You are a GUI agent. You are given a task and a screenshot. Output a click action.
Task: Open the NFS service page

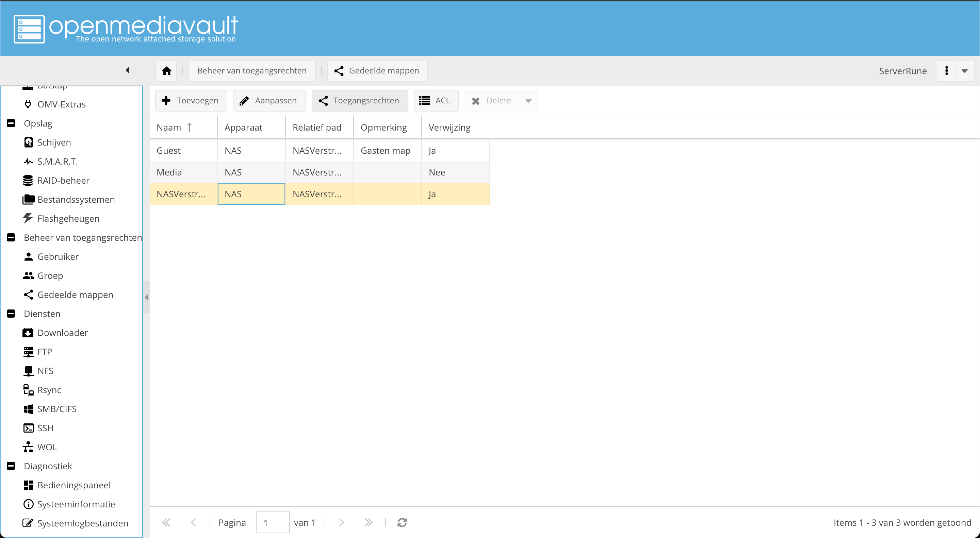[45, 371]
